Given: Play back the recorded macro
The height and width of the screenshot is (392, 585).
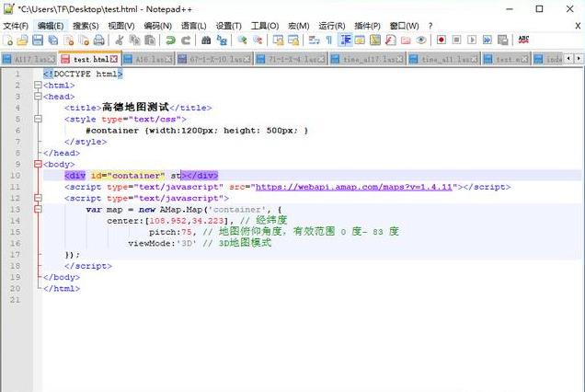Looking at the screenshot, I should coord(472,40).
